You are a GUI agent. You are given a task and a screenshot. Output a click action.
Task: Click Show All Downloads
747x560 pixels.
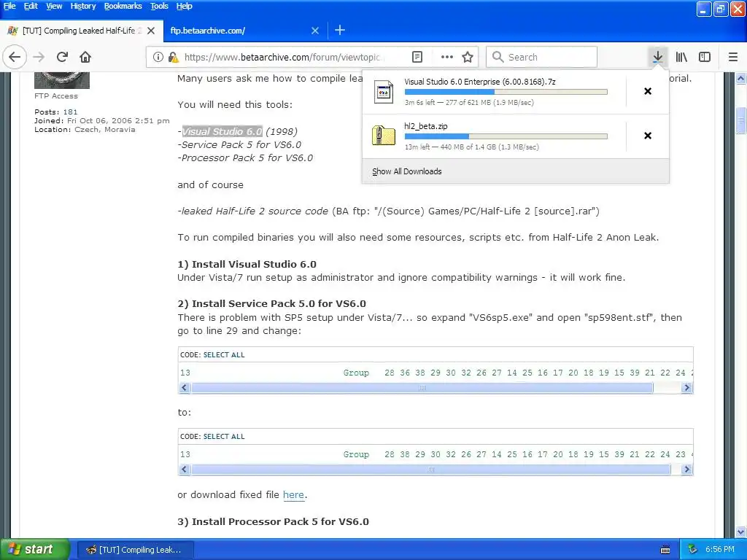[x=407, y=171]
